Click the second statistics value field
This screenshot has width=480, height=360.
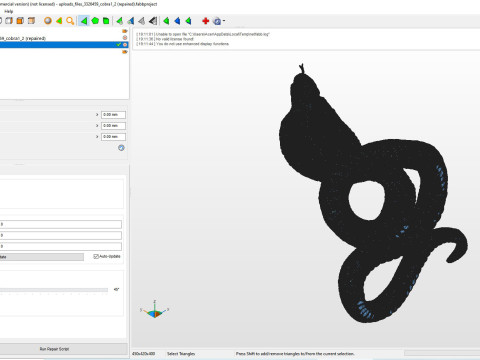coord(61,235)
